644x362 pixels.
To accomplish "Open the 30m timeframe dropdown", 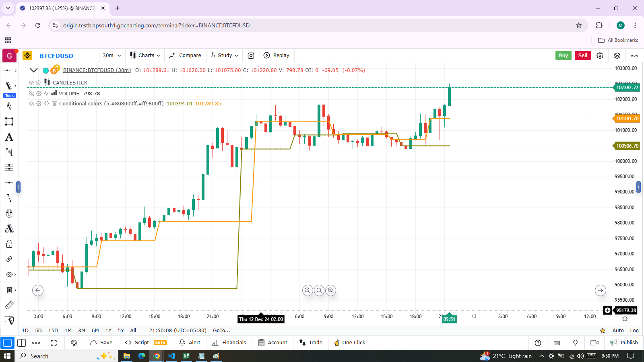I will [x=111, y=56].
